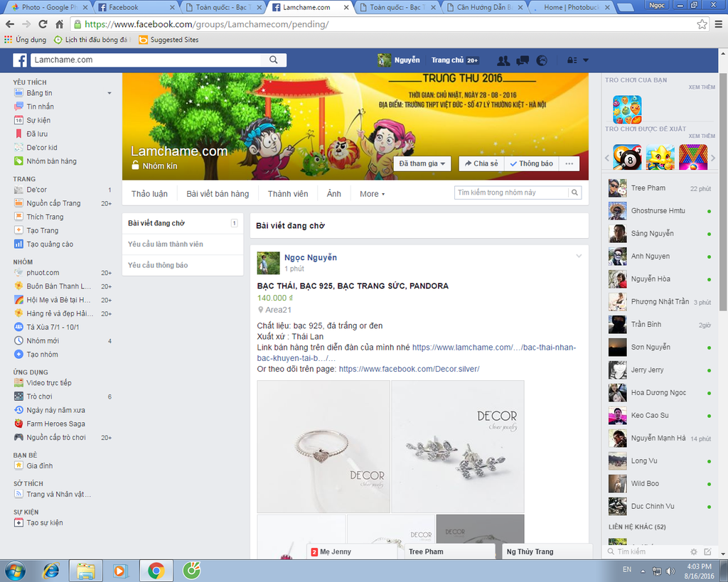
Task: Select the Bài viết bán hàng tab
Action: [x=218, y=194]
